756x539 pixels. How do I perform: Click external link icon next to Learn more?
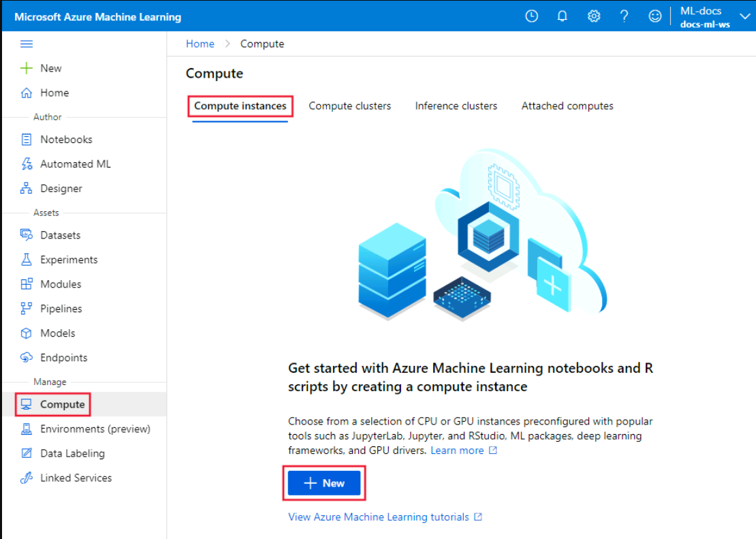[492, 450]
